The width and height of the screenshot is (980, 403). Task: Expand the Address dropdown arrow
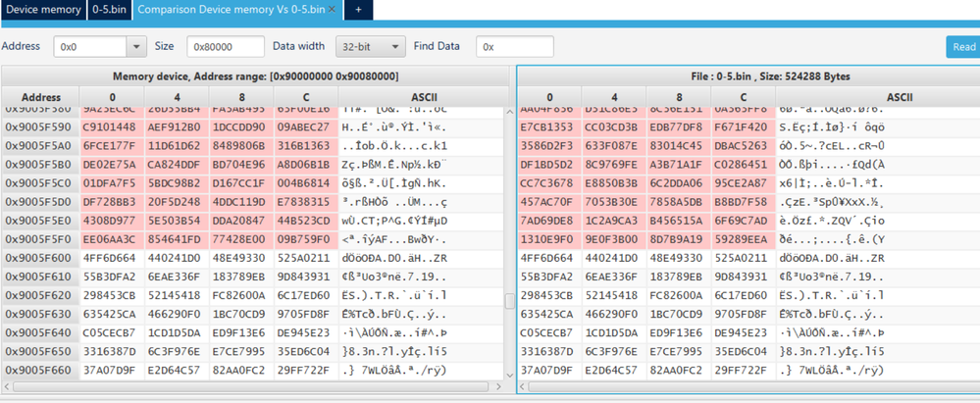136,46
